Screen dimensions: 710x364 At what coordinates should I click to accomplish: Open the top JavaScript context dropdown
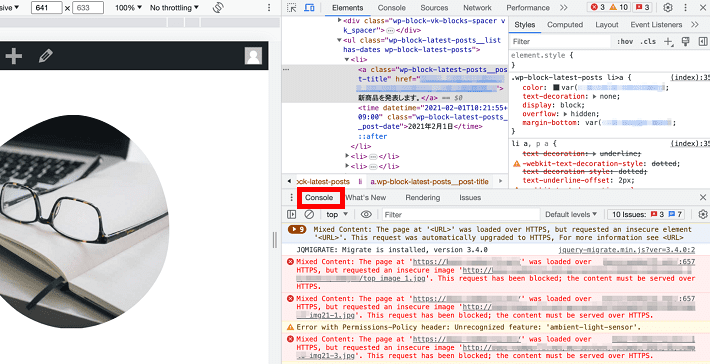click(337, 214)
